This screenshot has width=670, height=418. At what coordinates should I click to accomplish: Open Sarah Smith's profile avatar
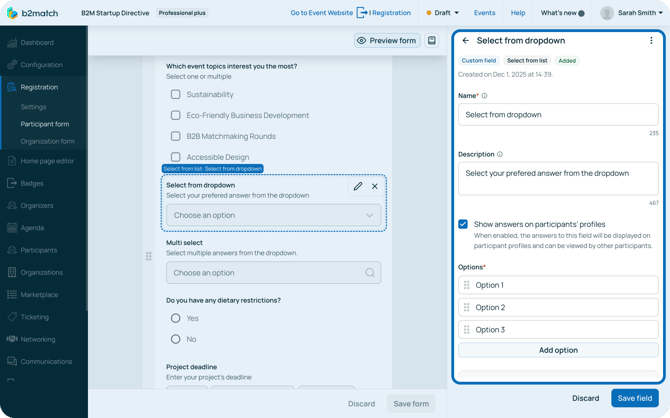click(607, 13)
